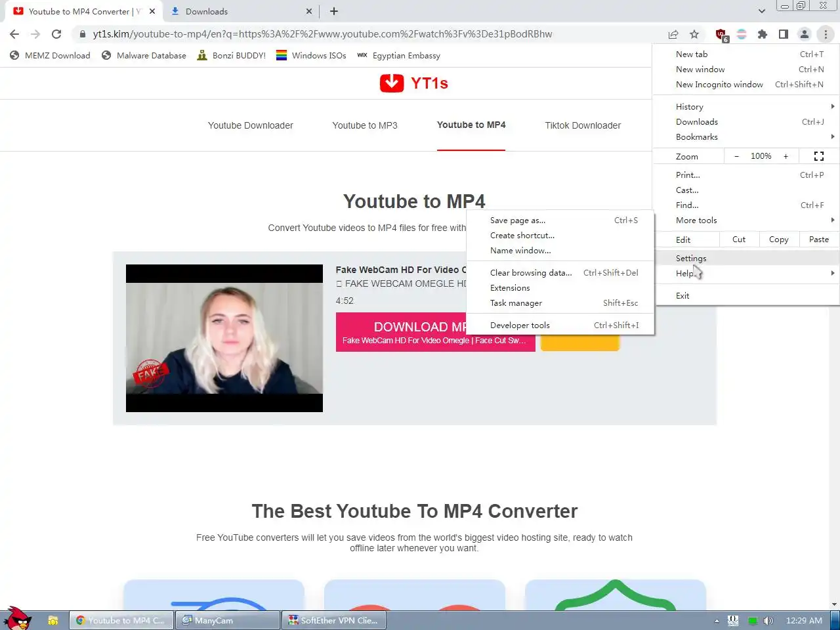Image resolution: width=840 pixels, height=630 pixels.
Task: Open Bonzi BUDDY! bookmark
Action: click(x=232, y=56)
